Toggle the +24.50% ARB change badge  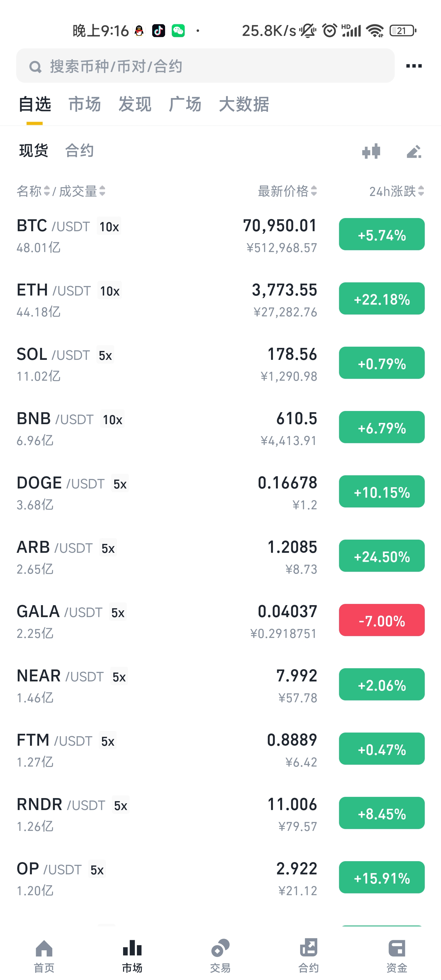point(382,556)
